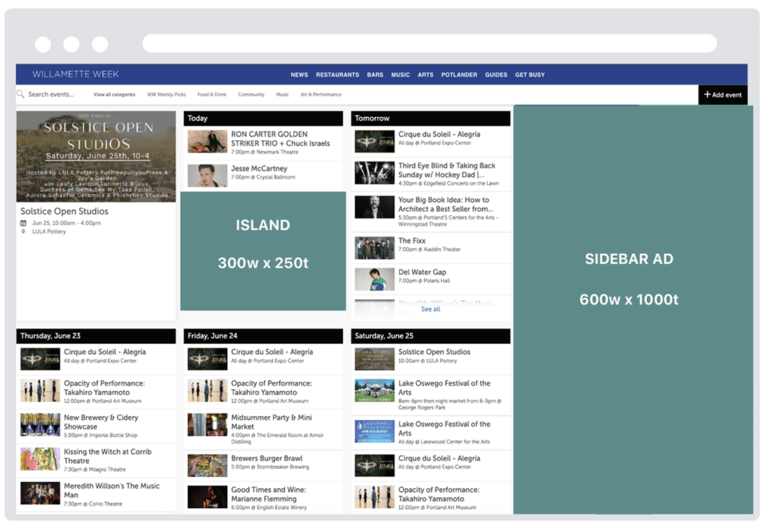
Task: Open Lake Oswego Festival at Lakewood Center
Action: pos(444,428)
